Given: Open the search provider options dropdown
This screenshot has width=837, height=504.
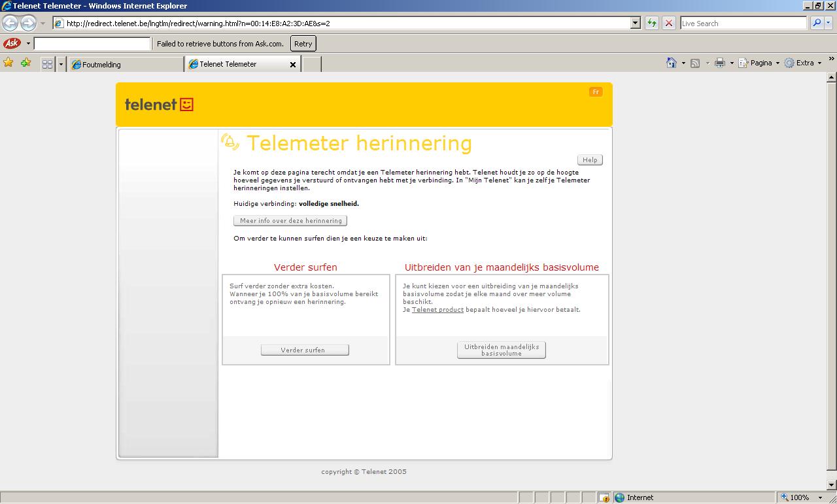Looking at the screenshot, I should (829, 23).
